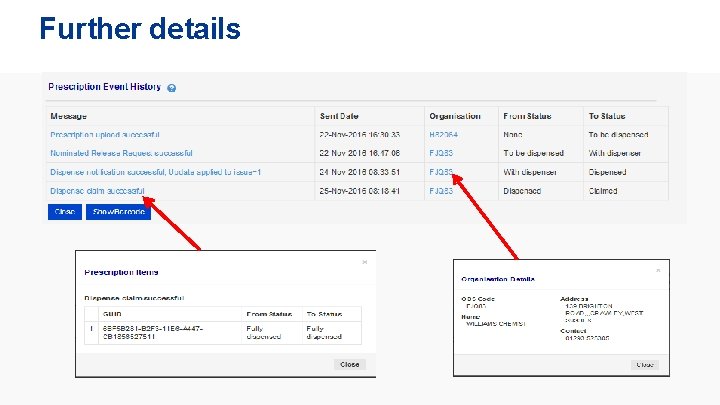Viewport: 720px width, 405px height.
Task: Select the Organisation column header
Action: click(455, 116)
